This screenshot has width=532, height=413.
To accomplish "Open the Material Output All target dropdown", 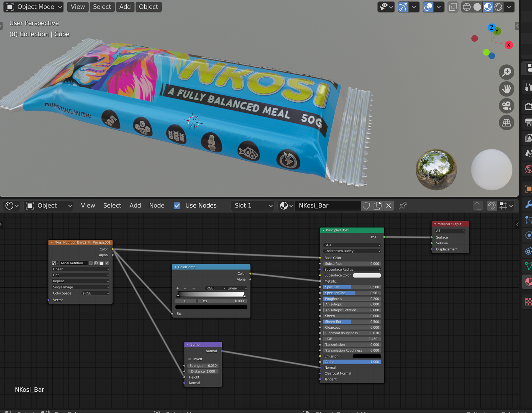I will click(450, 231).
